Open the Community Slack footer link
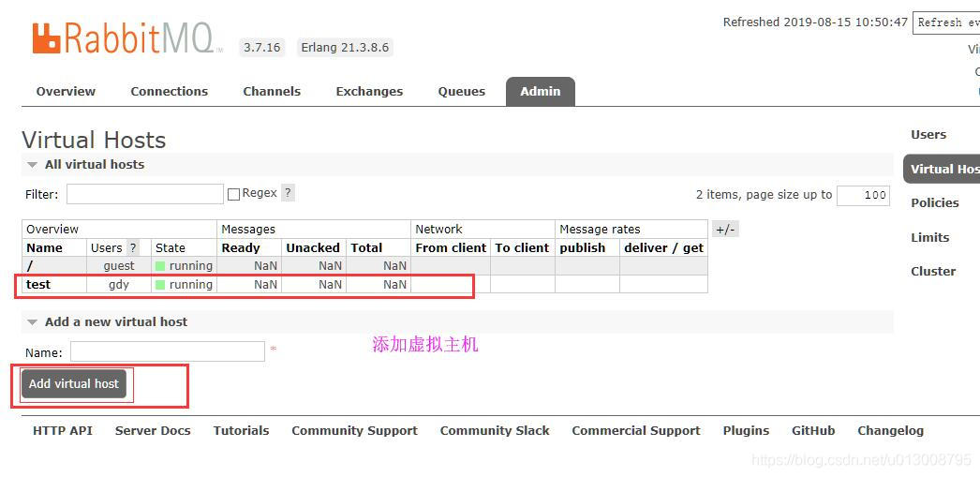This screenshot has width=980, height=477. click(495, 431)
